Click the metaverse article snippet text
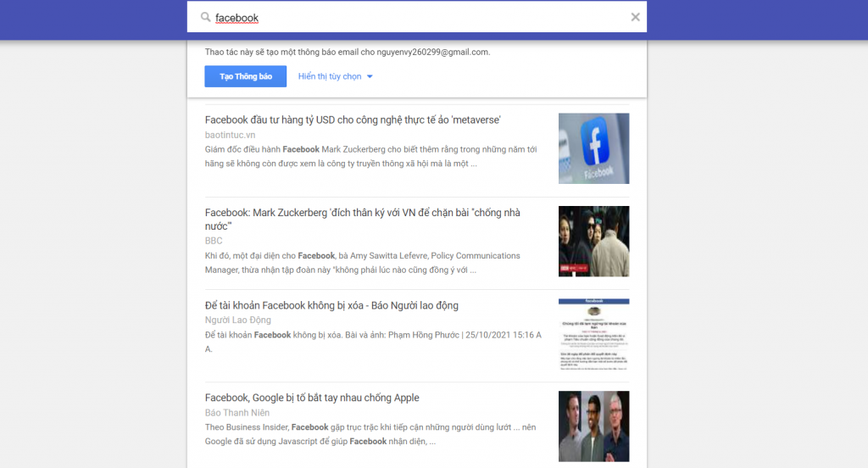The height and width of the screenshot is (468, 868). coord(370,156)
